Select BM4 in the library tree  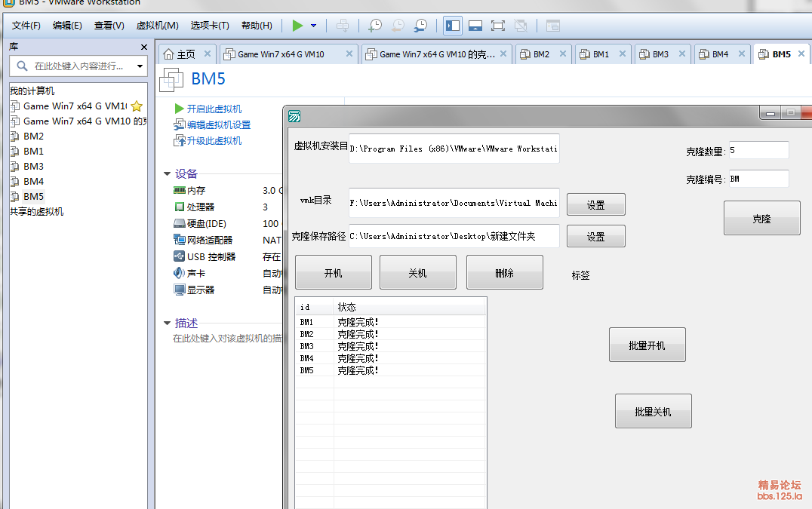pyautogui.click(x=33, y=181)
